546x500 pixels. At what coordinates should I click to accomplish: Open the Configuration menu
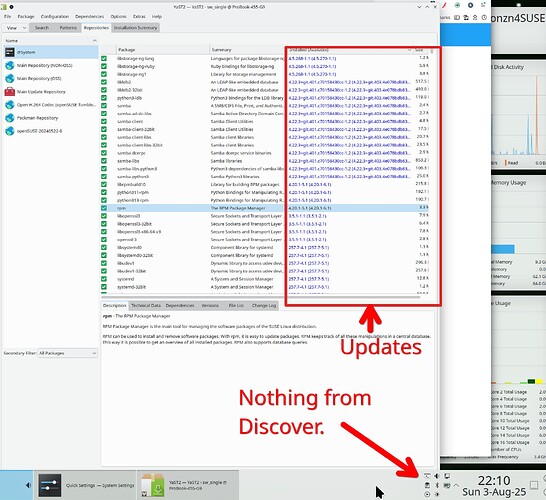click(55, 16)
